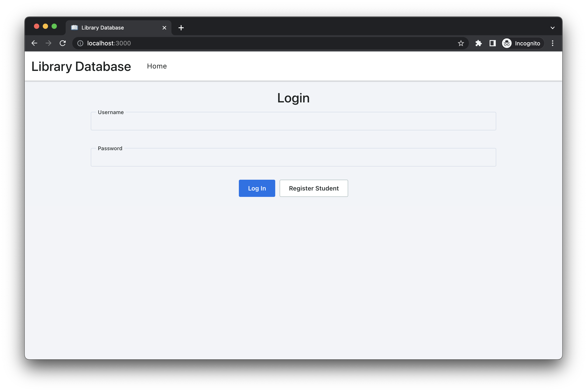Focus the Password input field

click(293, 157)
